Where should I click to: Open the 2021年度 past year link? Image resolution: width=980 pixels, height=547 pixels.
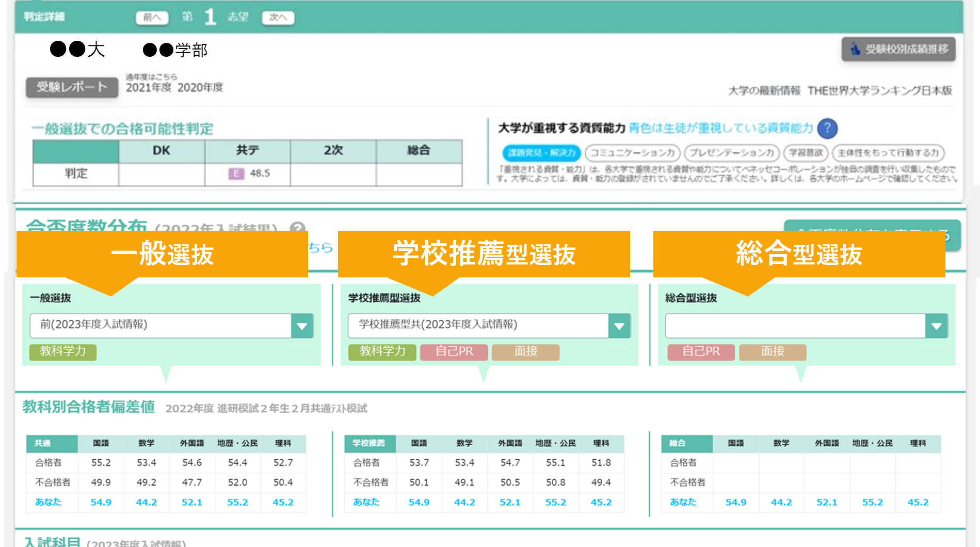click(x=149, y=88)
